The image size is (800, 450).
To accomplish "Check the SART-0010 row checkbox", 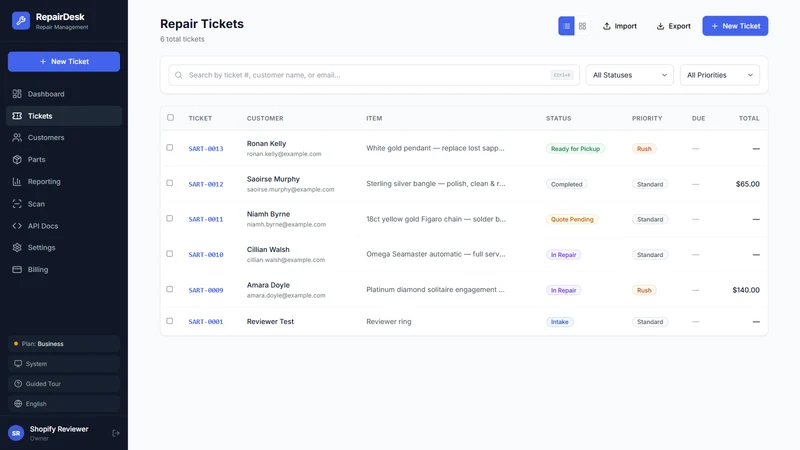I will click(169, 254).
